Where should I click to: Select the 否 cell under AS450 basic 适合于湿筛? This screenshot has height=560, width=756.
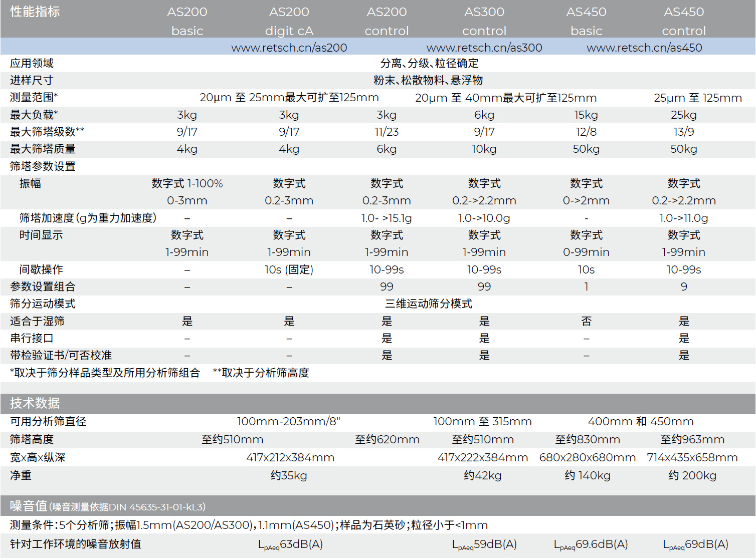tap(586, 321)
